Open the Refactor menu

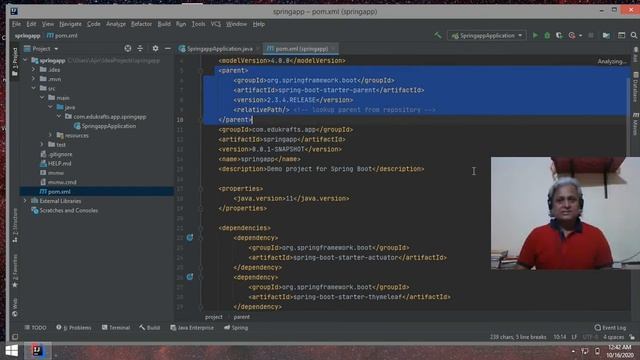click(x=141, y=24)
